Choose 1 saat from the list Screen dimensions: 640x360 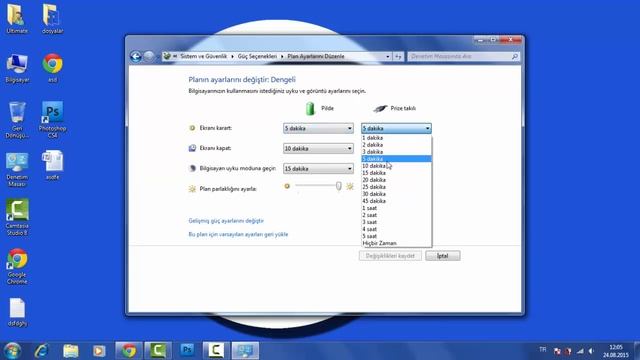point(396,208)
